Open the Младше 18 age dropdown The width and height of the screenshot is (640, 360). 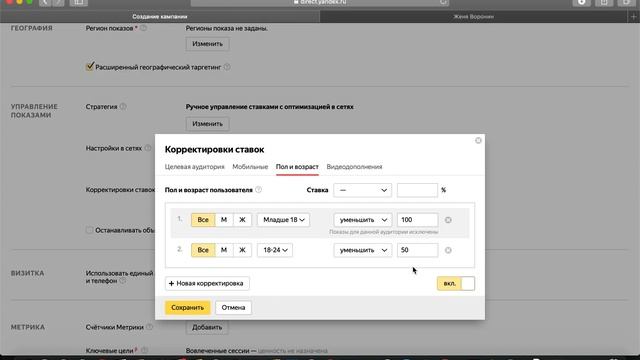283,220
